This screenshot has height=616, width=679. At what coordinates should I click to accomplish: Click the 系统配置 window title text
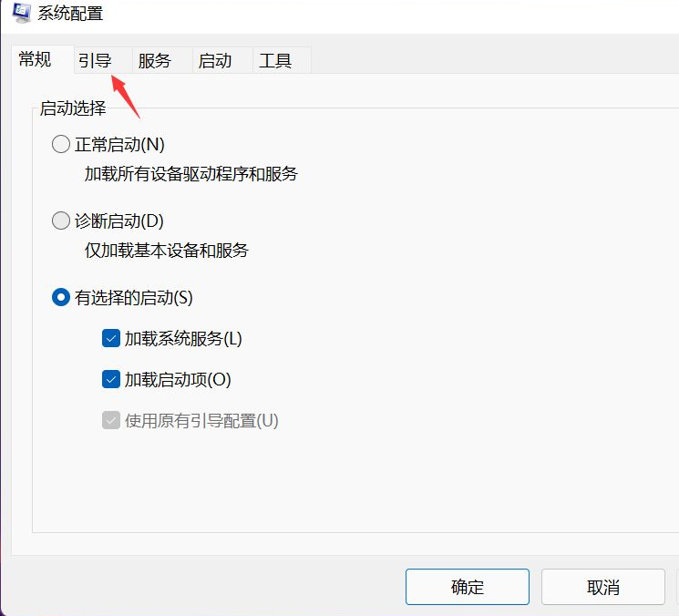pyautogui.click(x=70, y=14)
